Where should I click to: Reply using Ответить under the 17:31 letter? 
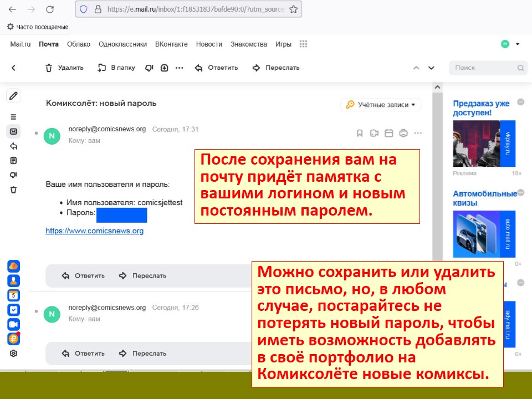[83, 276]
